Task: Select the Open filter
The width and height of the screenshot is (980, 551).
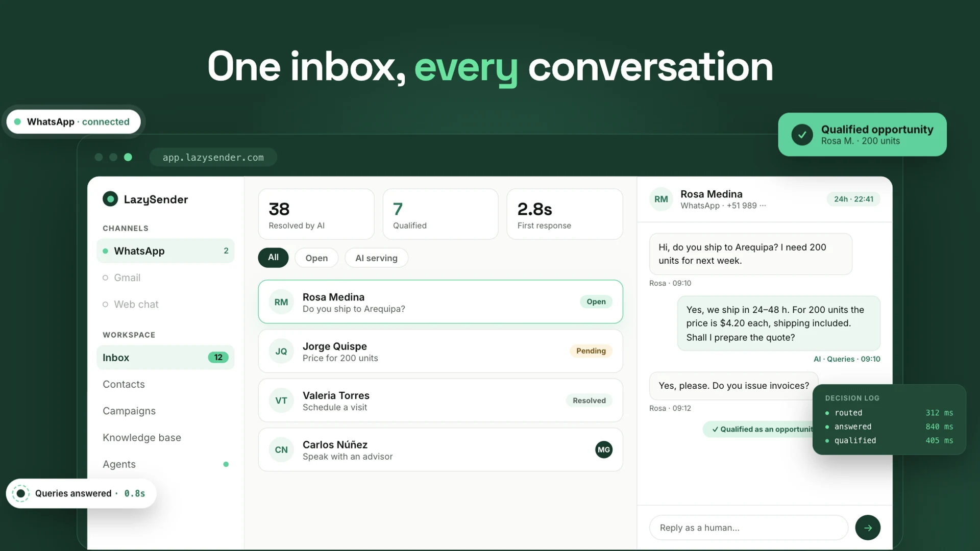Action: [x=316, y=258]
